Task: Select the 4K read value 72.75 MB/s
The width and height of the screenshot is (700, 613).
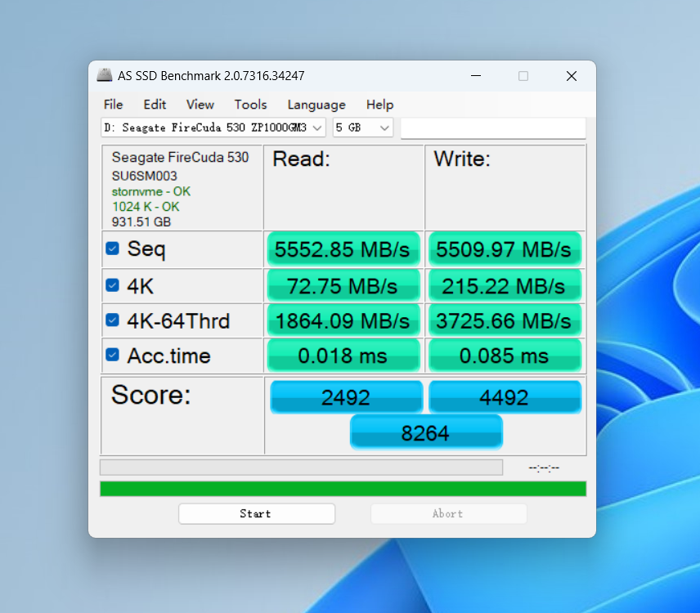Action: tap(343, 285)
